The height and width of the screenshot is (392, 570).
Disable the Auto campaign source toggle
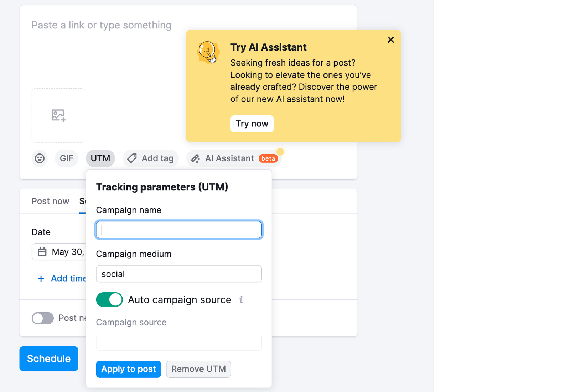109,300
